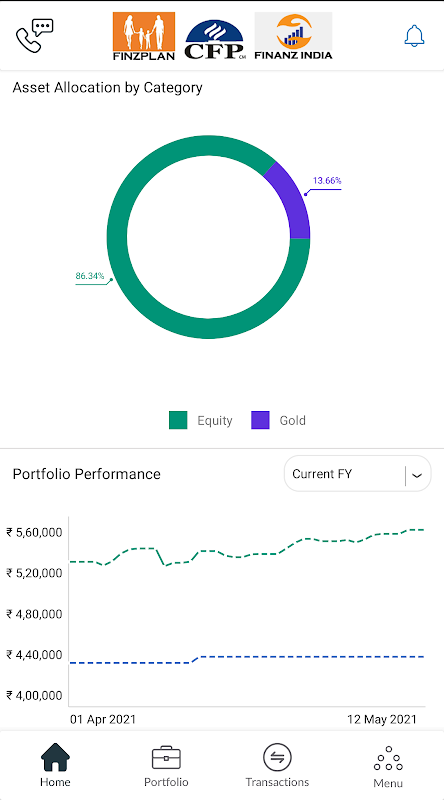Click the 86.34% chart label
Viewport: 444px width, 800px height.
tap(90, 276)
